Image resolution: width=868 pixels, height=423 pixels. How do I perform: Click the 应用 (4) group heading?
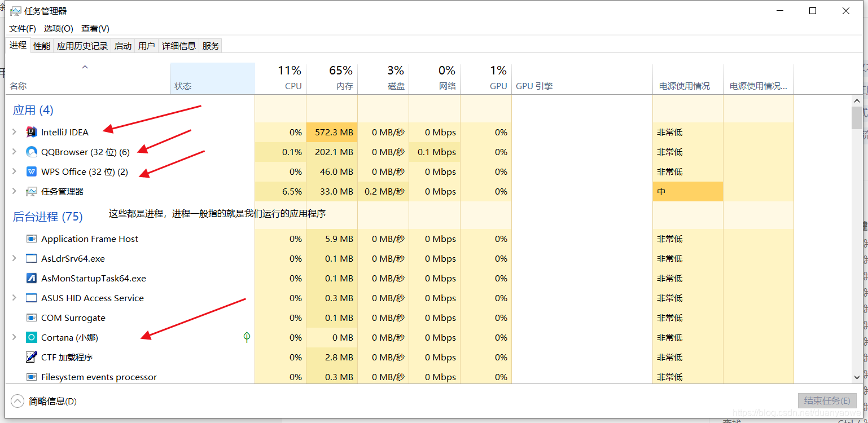tap(33, 110)
